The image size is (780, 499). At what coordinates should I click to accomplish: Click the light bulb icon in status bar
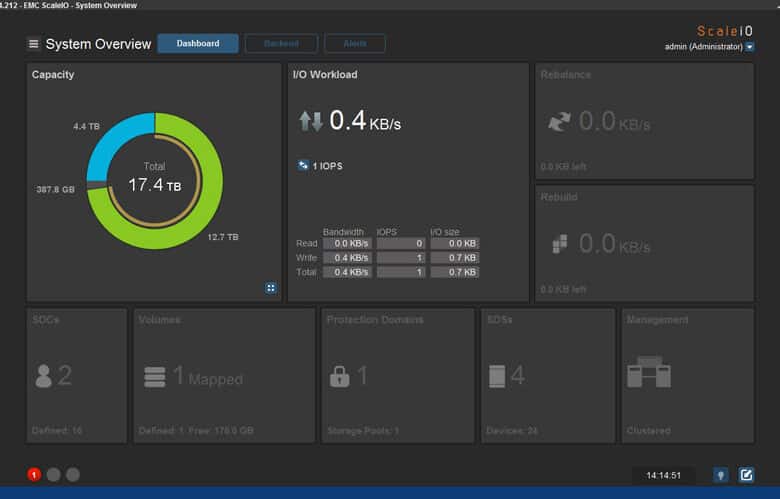click(721, 475)
